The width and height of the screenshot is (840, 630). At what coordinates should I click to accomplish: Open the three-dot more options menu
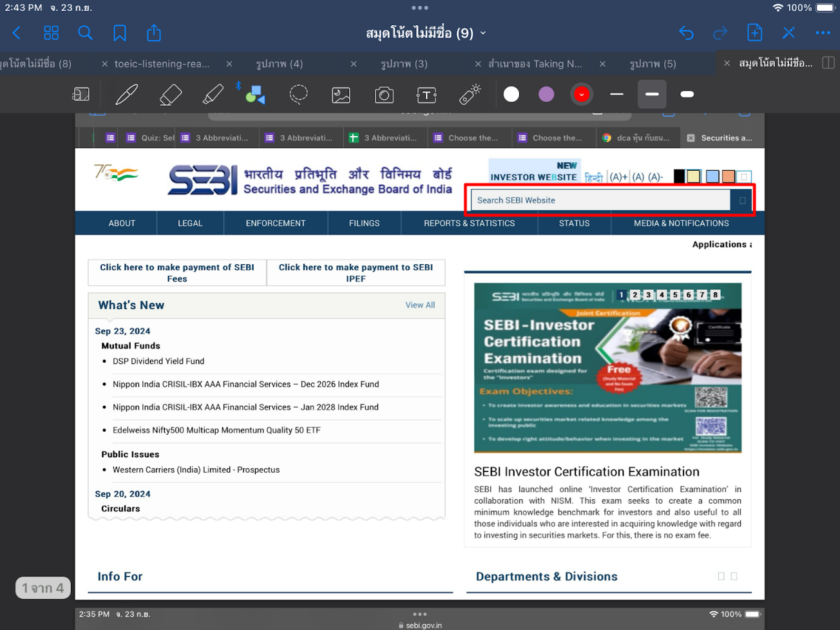[x=823, y=33]
